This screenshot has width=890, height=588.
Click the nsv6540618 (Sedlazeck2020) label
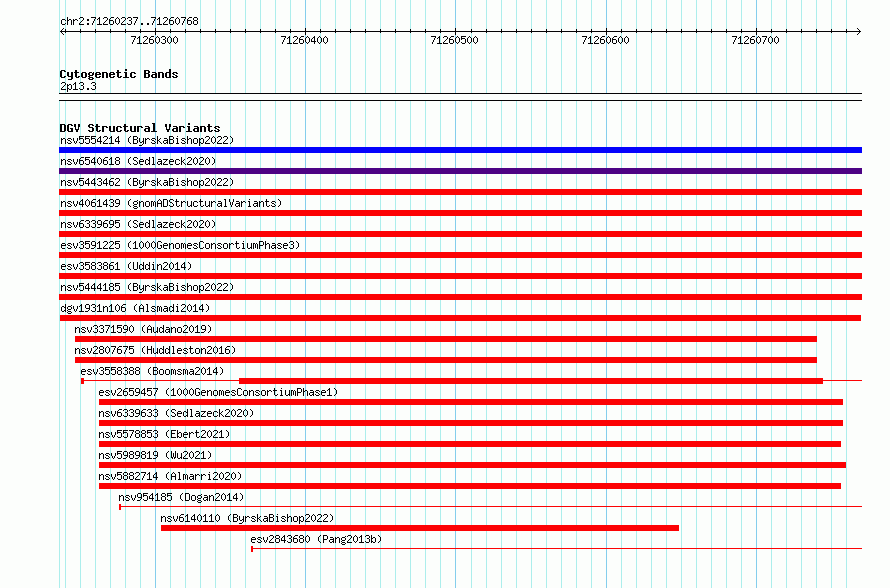point(138,161)
